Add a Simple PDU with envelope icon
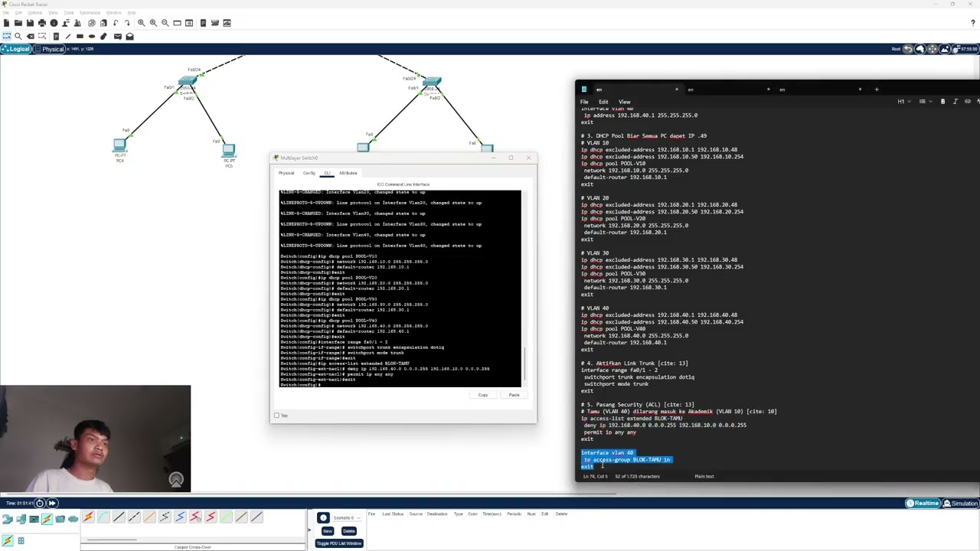Viewport: 980px width, 551px height. pos(117,36)
